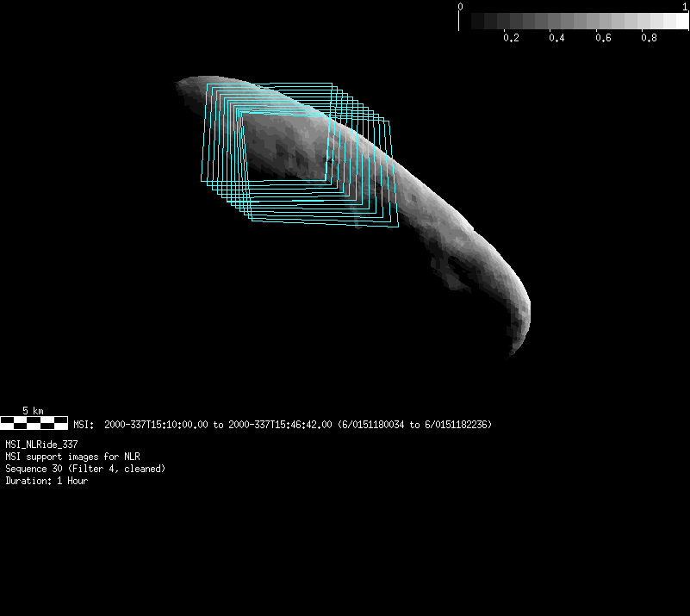Click the MSI start time 2000-337T15:10:00.00
Screen dimensions: 690x616
[156, 425]
